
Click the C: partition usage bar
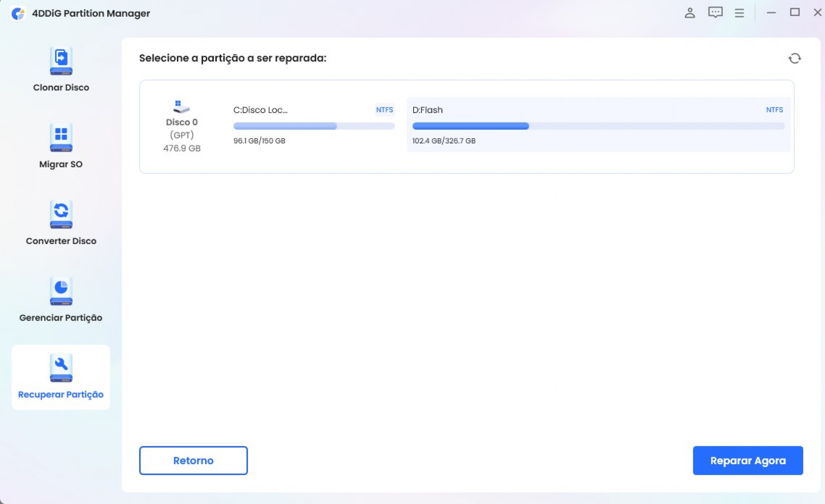pyautogui.click(x=313, y=126)
